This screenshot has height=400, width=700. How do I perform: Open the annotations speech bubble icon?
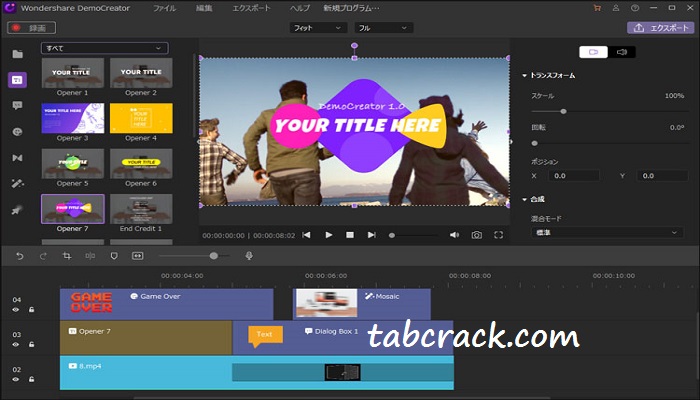(x=17, y=105)
